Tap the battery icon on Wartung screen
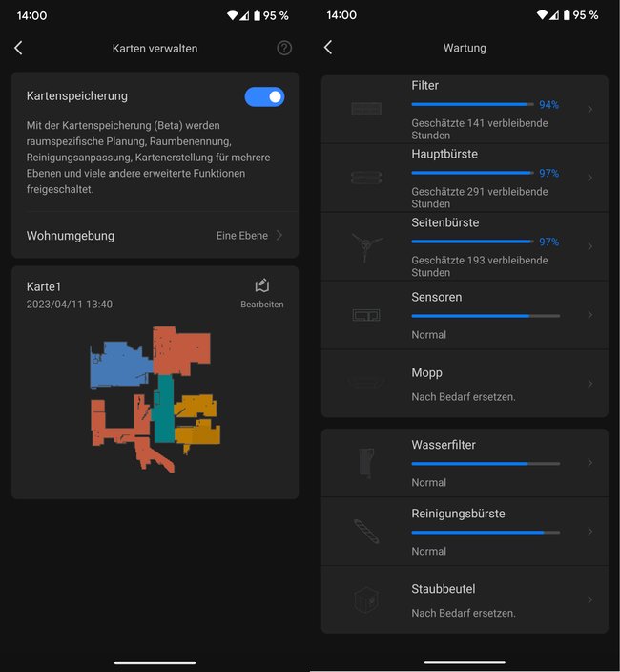 pyautogui.click(x=567, y=15)
